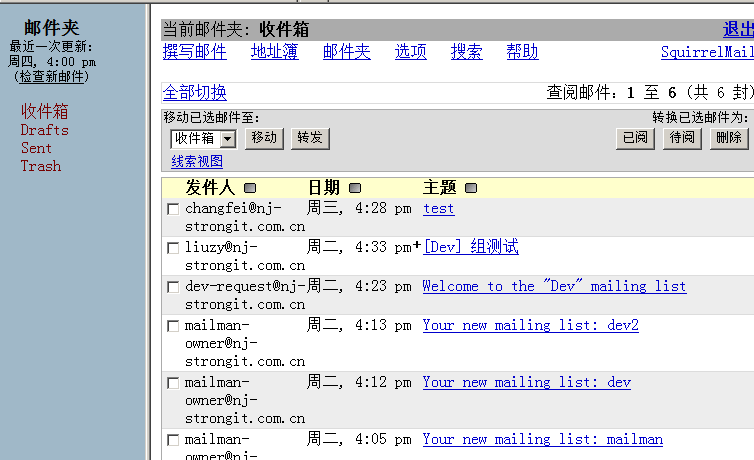
Task: Open the Drafts folder in sidebar
Action: (x=45, y=130)
